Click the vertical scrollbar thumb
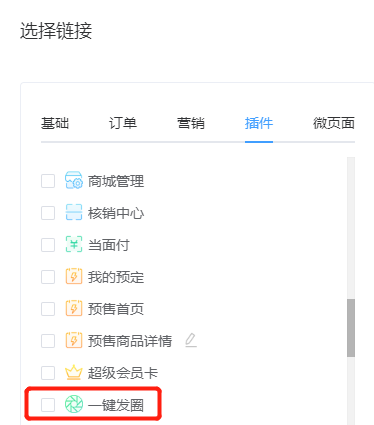374x425 pixels. click(x=351, y=328)
